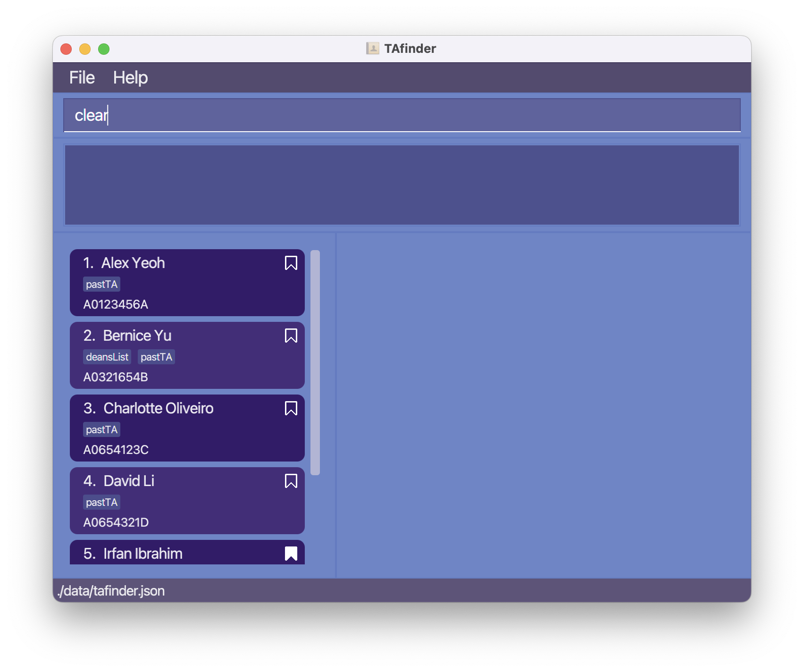Click the ./data/tafinder.json status path
This screenshot has height=672, width=804.
(111, 591)
